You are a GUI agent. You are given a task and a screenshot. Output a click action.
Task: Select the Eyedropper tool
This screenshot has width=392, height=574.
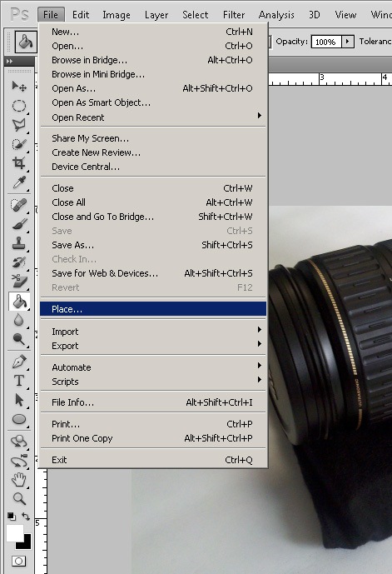19,182
